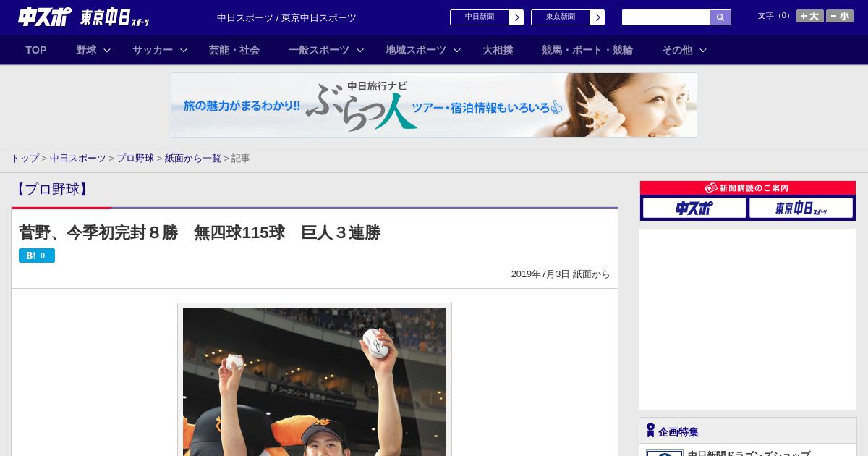Screen dimensions: 868x456
Task: Increase font size with 大 button
Action: click(810, 16)
